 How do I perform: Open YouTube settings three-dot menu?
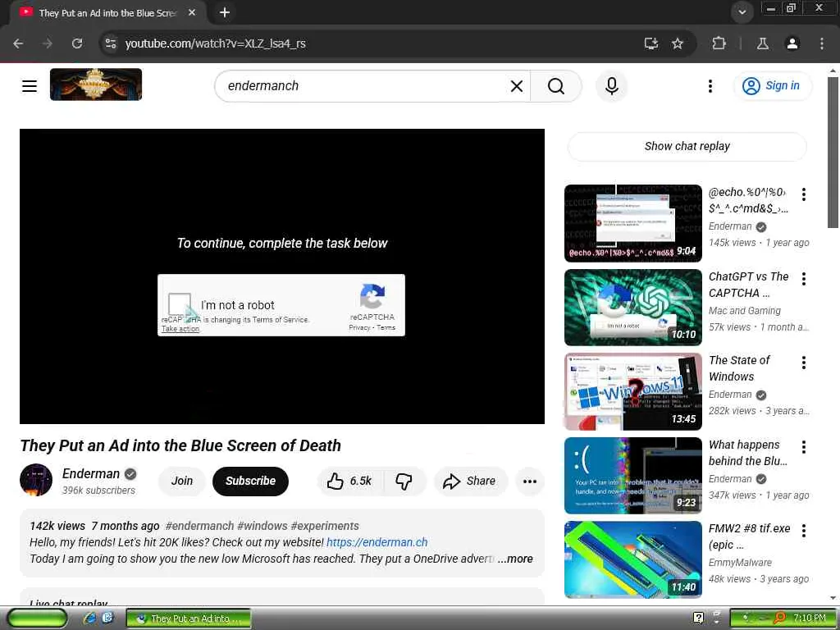pyautogui.click(x=710, y=85)
